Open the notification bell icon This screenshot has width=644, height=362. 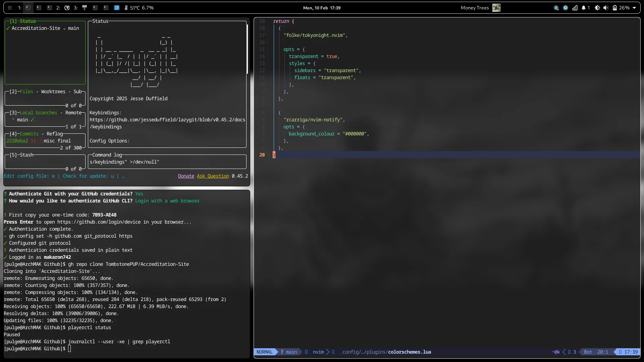(x=584, y=8)
